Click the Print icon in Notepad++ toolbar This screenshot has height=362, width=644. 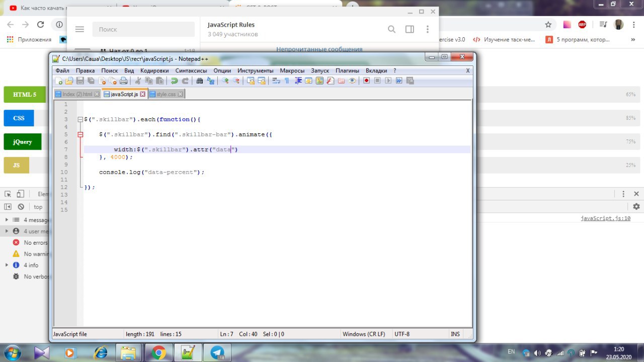123,81
